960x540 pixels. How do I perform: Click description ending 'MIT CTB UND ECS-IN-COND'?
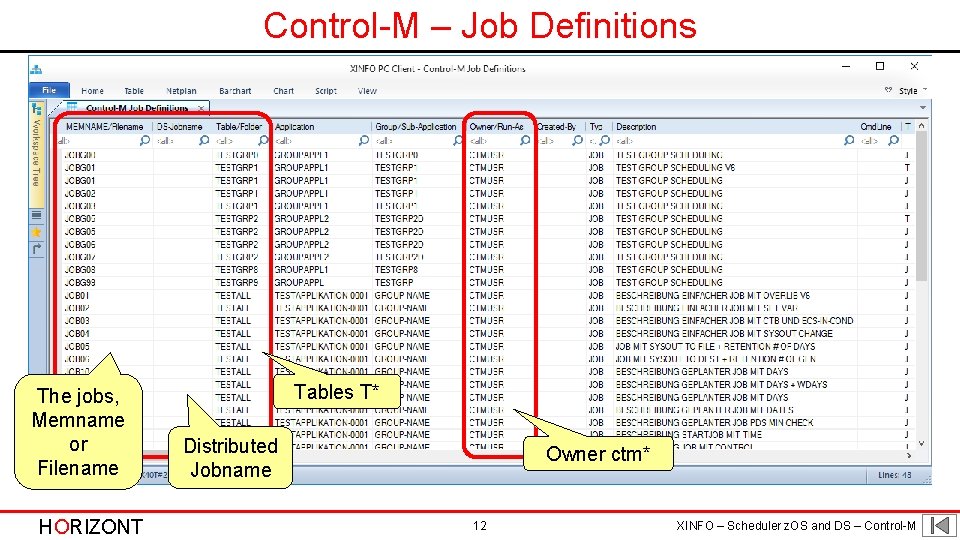[735, 321]
